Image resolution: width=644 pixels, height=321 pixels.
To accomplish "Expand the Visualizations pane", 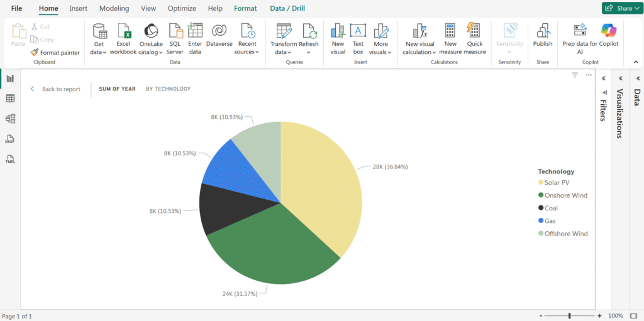I will 621,79.
